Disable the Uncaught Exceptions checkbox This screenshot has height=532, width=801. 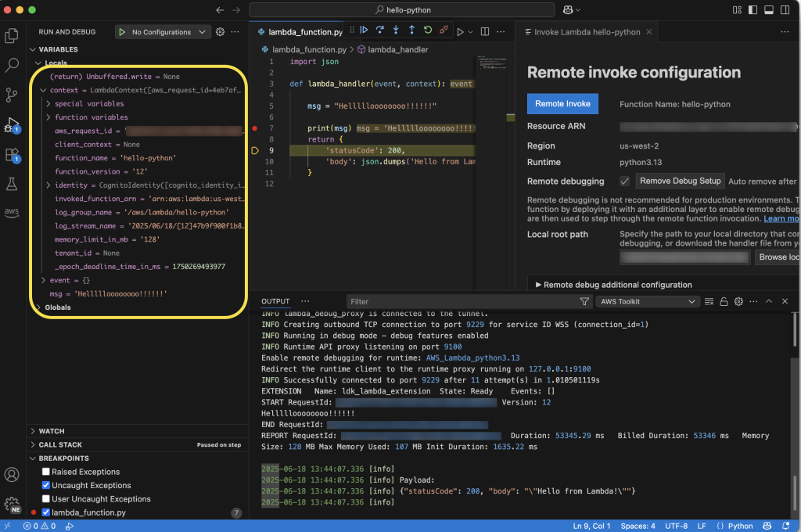[45, 485]
